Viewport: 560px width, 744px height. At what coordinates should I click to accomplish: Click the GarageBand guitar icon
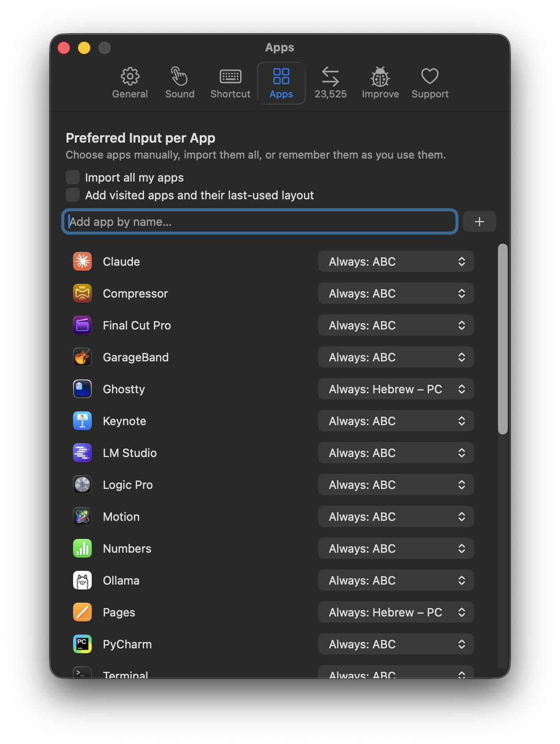(82, 357)
